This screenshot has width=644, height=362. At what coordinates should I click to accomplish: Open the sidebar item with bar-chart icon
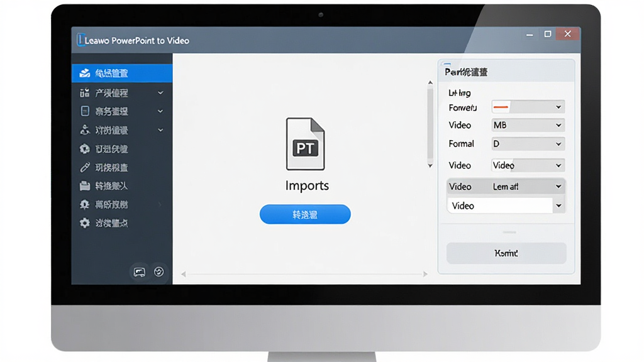point(122,93)
